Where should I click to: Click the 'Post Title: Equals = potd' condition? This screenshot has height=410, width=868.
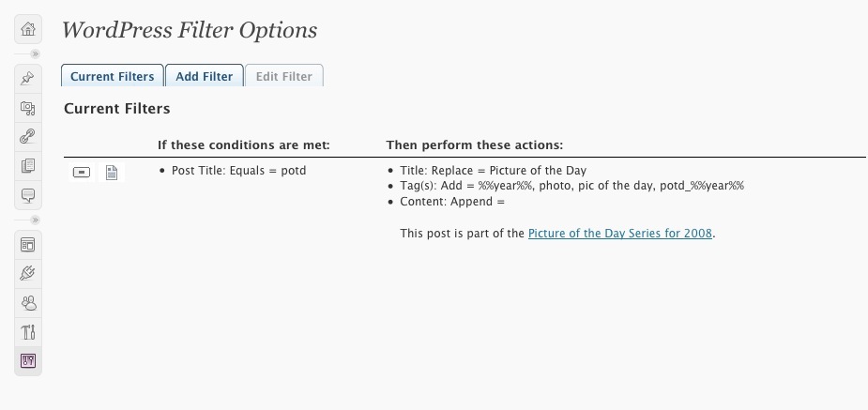(238, 171)
